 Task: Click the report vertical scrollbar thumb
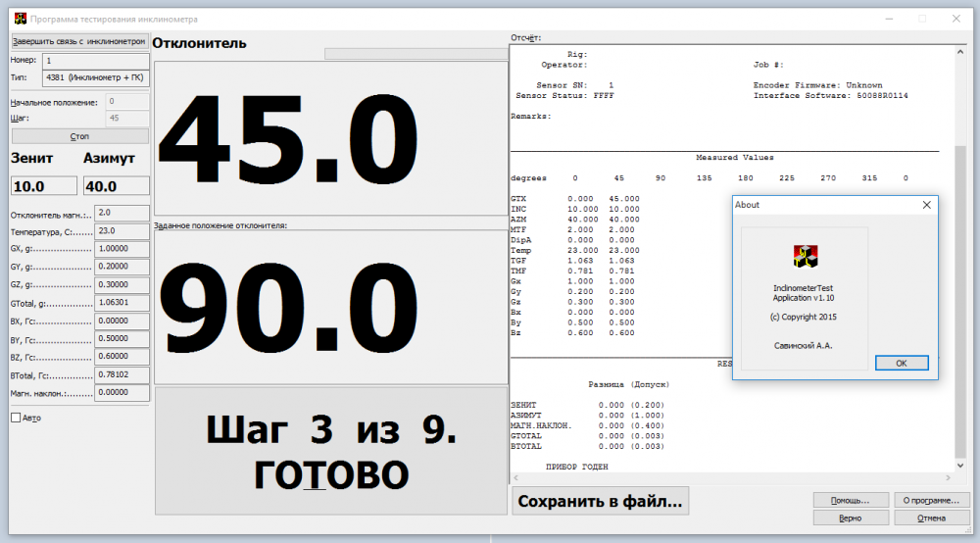click(960, 302)
